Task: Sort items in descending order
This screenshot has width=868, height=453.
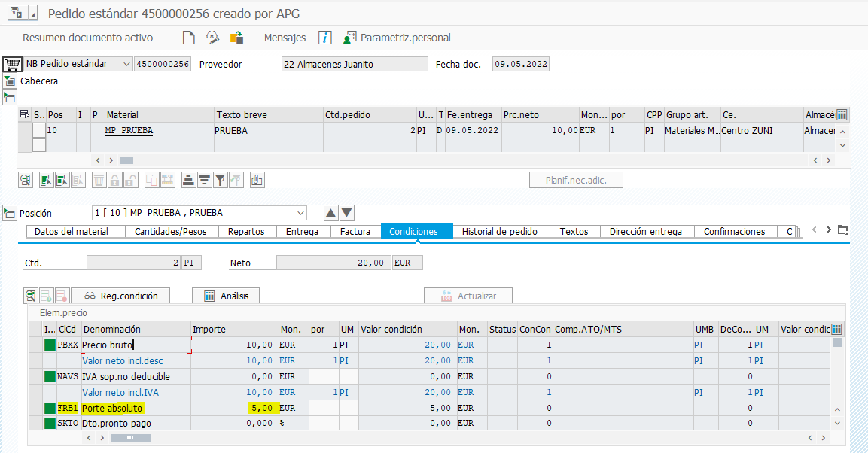Action: tap(204, 180)
